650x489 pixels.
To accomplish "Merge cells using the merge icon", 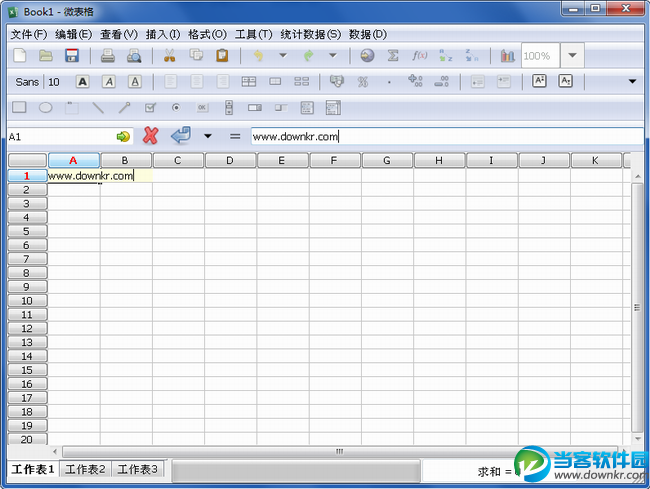I will [275, 81].
